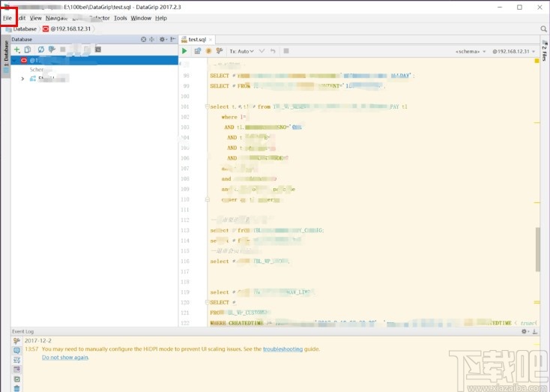Screen dimensions: 550x392
Task: Click the explain plan icon in the editor toolbar
Action: (x=198, y=51)
